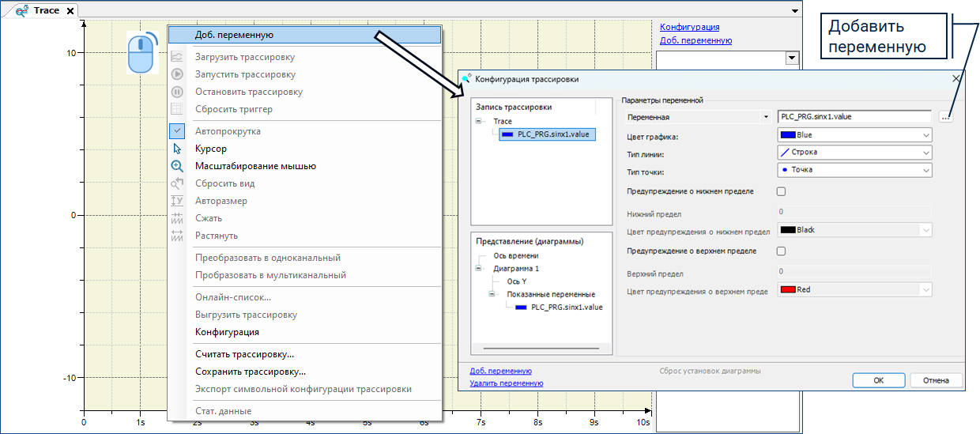The image size is (980, 434).
Task: Collapse the Диаграмма 1 tree node
Action: click(x=480, y=268)
